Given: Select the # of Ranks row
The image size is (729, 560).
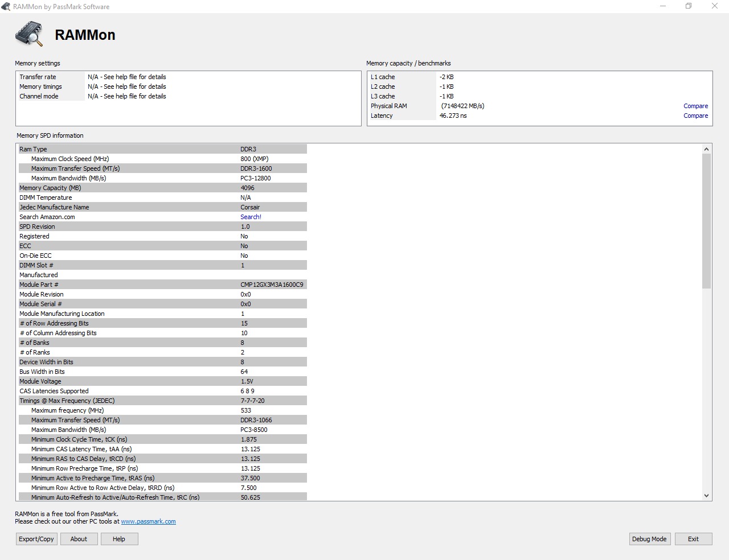Looking at the screenshot, I should click(x=163, y=352).
